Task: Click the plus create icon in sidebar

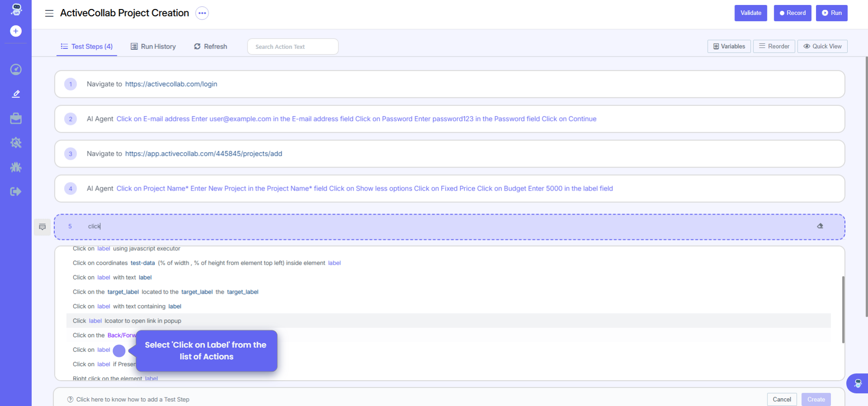Action: tap(16, 31)
